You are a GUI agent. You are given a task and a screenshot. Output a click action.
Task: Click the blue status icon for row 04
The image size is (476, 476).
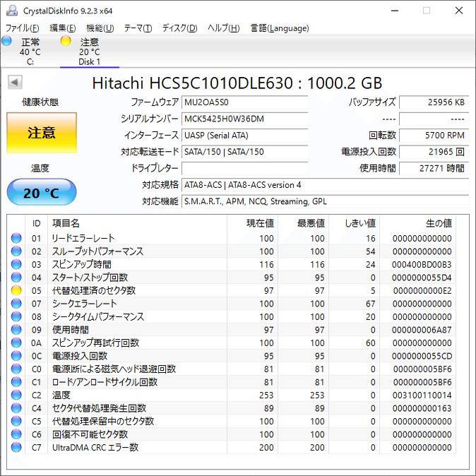point(16,278)
